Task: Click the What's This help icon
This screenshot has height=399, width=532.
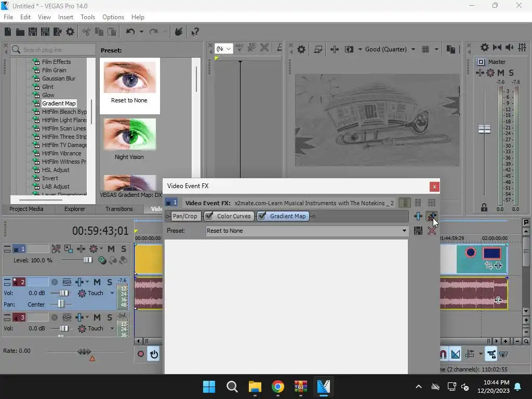Action: [195, 32]
